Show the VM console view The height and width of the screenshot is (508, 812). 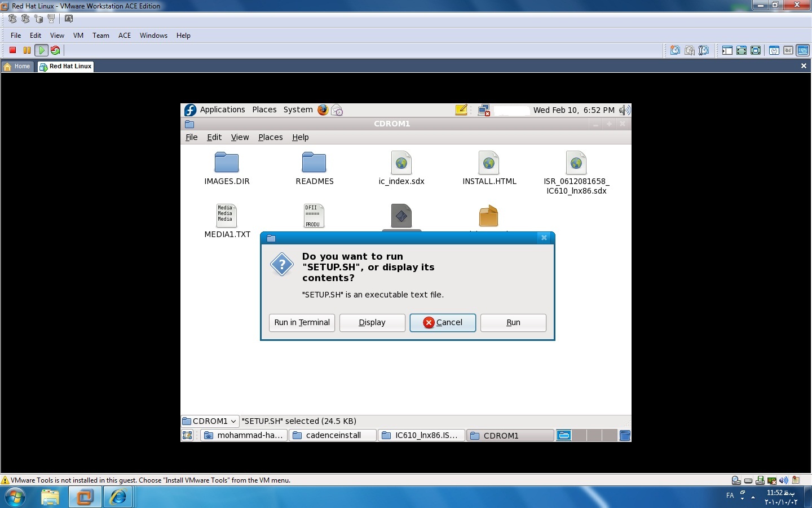(x=802, y=50)
